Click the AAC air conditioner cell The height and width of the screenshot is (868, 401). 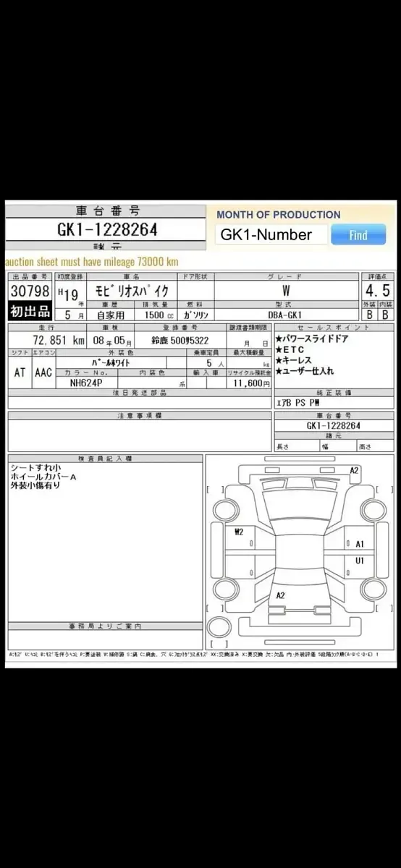42,373
